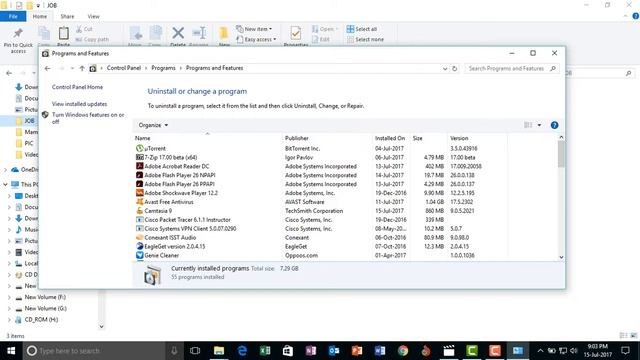Open the Action Center notification icon
This screenshot has width=640, height=360.
(x=625, y=351)
